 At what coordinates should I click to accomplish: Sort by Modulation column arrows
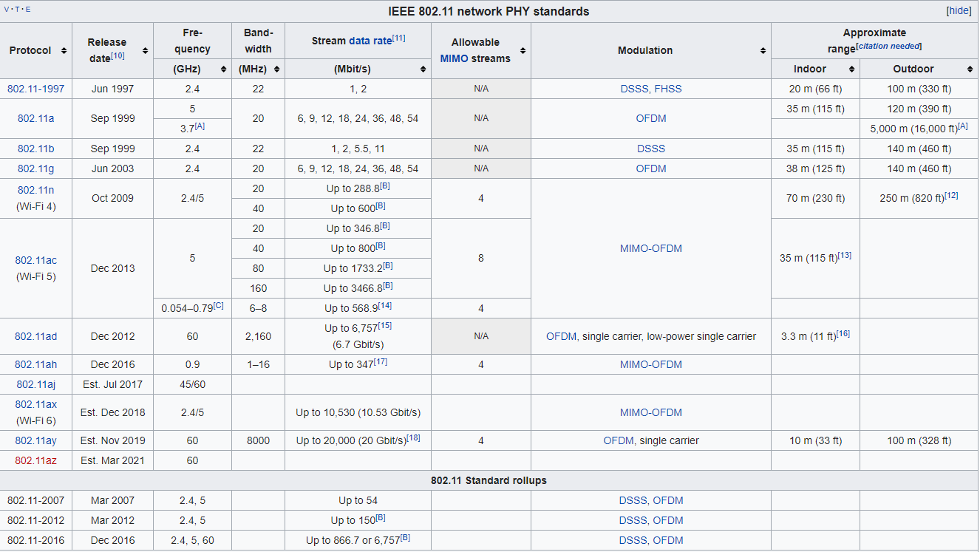tap(763, 50)
